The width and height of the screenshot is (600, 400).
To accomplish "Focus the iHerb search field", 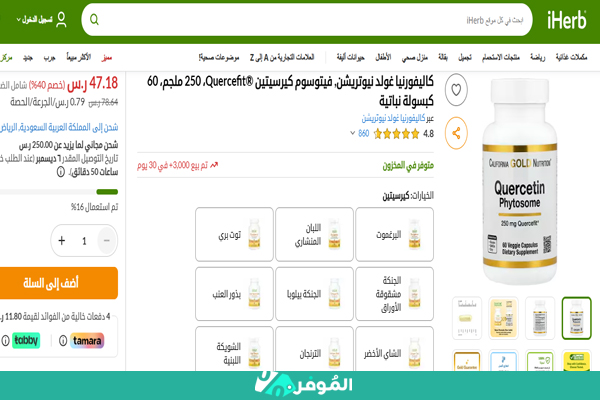I will pyautogui.click(x=307, y=20).
